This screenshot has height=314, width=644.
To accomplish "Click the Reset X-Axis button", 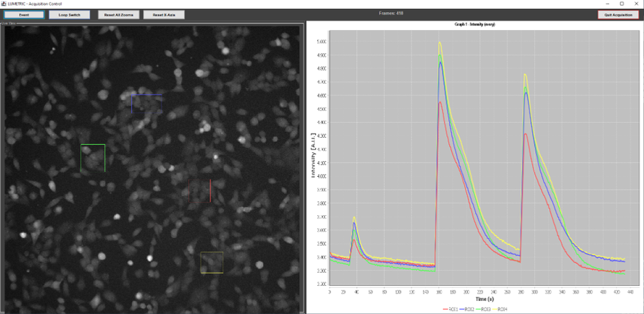I will [164, 15].
